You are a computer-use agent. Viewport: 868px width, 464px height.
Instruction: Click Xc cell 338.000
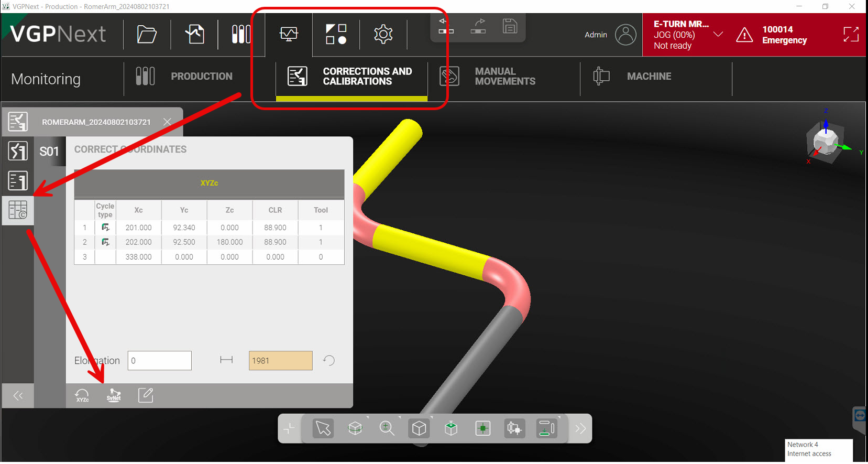pyautogui.click(x=138, y=257)
